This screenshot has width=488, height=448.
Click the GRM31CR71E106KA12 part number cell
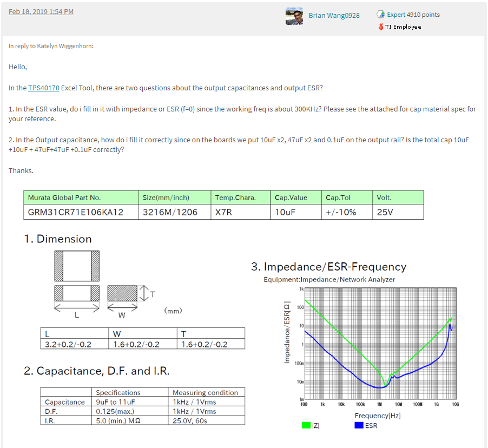[81, 212]
